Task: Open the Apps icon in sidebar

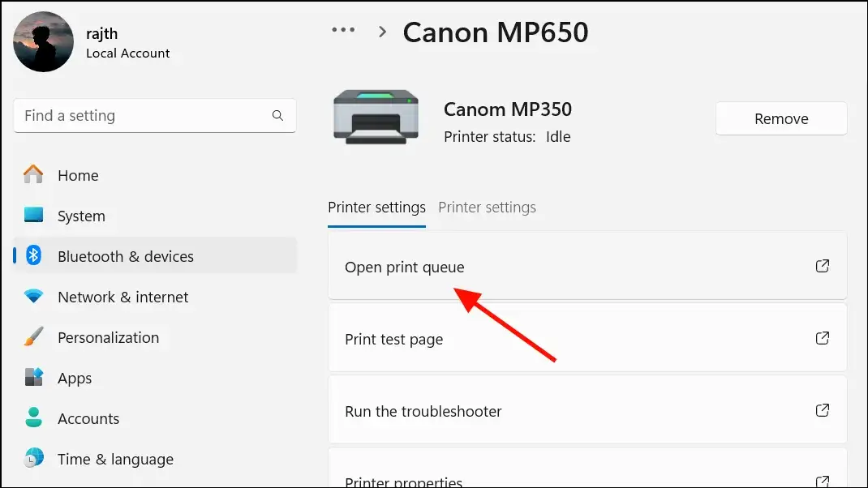Action: click(33, 377)
